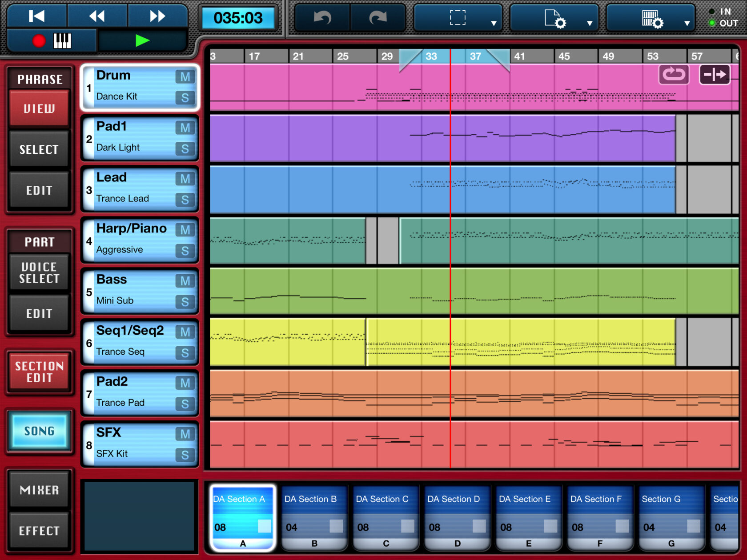Image resolution: width=747 pixels, height=560 pixels.
Task: Select DA Section E
Action: (x=529, y=518)
